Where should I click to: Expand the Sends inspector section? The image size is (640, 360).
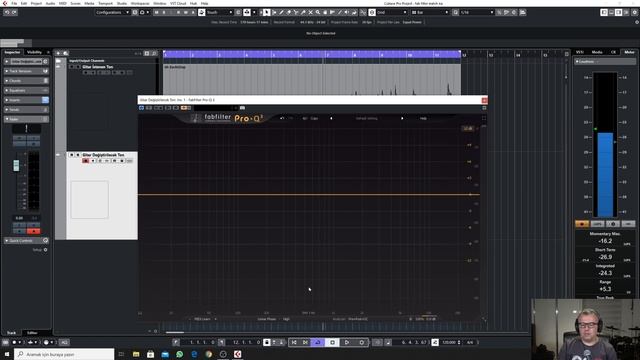click(26, 110)
